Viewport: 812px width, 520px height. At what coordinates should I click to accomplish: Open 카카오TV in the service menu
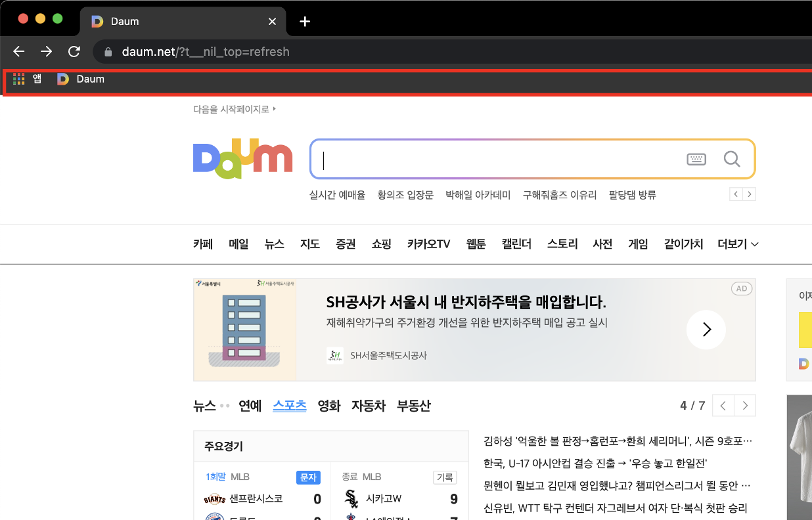click(x=428, y=244)
